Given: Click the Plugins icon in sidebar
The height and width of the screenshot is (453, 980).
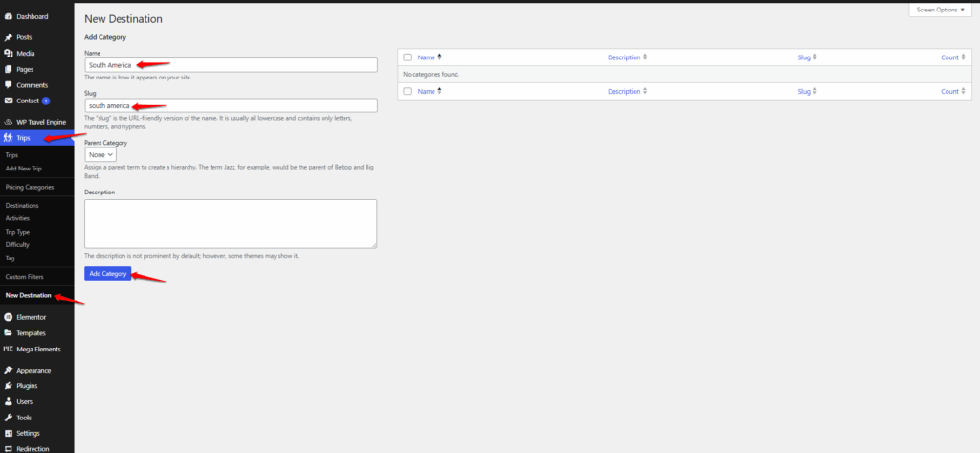Looking at the screenshot, I should pyautogui.click(x=9, y=386).
